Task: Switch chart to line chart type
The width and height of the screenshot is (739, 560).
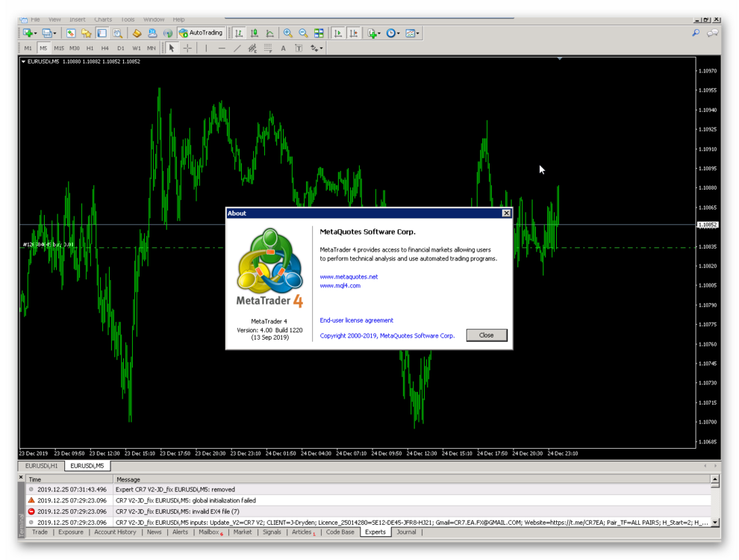Action: click(270, 33)
